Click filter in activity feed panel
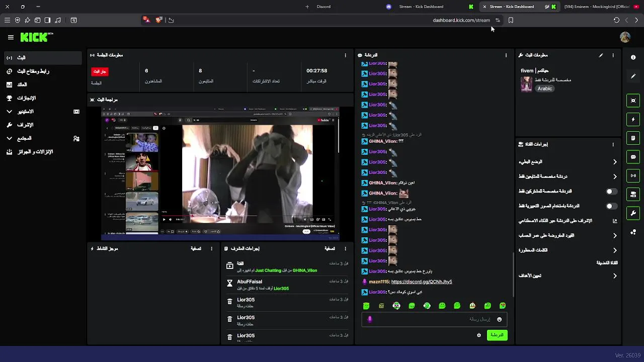Screen dimensions: 644x362 196,249
